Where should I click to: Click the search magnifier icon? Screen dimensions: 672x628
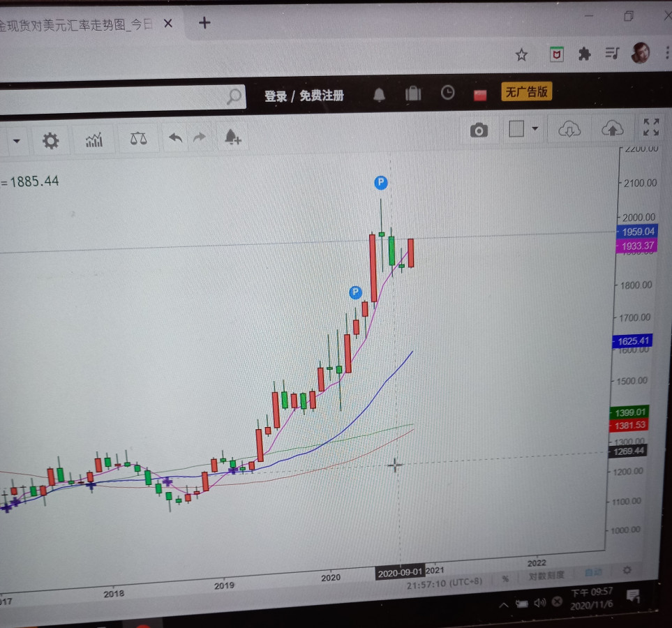tap(234, 96)
